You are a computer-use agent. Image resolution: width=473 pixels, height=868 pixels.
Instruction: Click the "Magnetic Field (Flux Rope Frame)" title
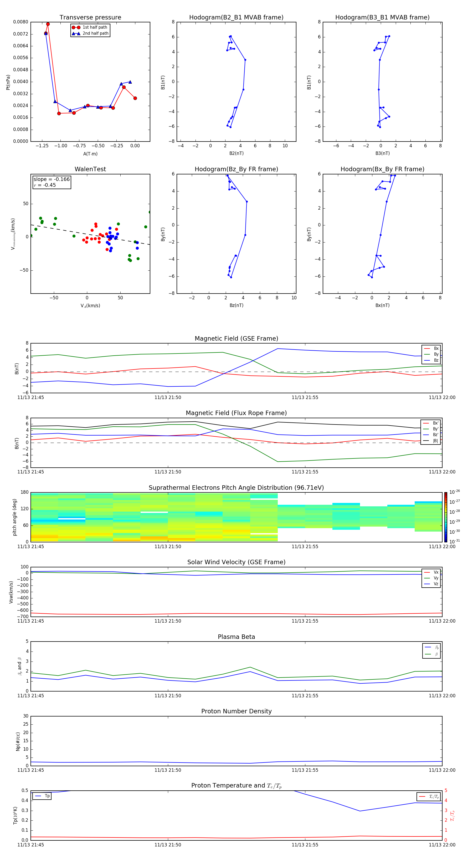pos(236,413)
